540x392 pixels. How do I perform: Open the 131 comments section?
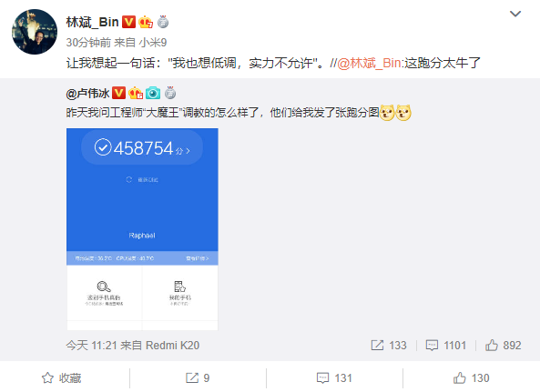coord(334,378)
